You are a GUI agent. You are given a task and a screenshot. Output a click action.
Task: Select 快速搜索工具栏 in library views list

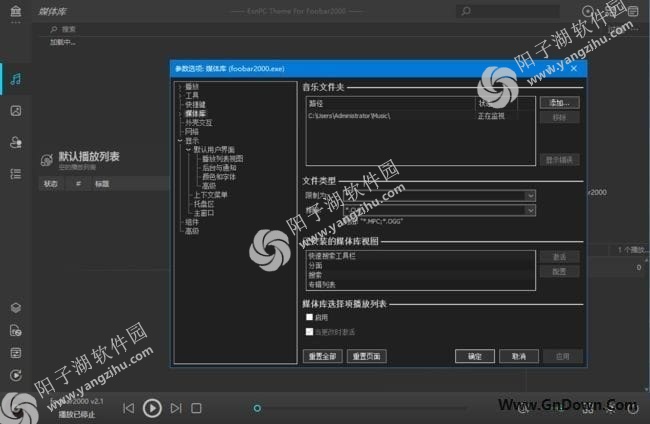[421, 256]
